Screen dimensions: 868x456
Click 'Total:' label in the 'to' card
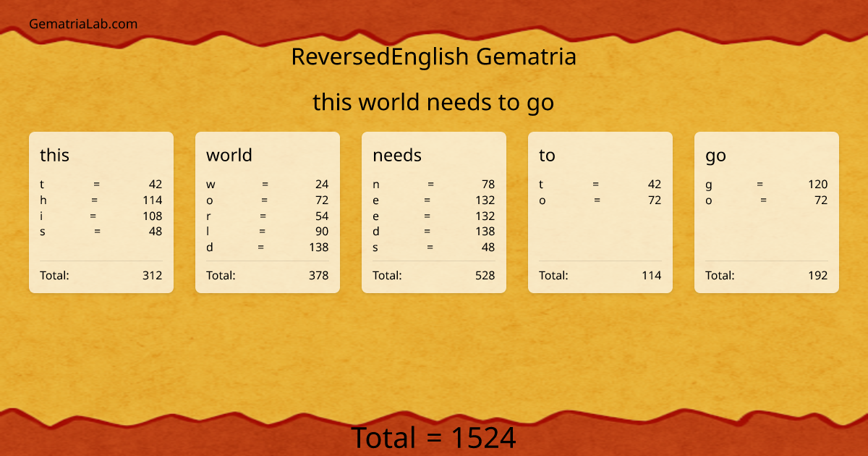pos(553,275)
